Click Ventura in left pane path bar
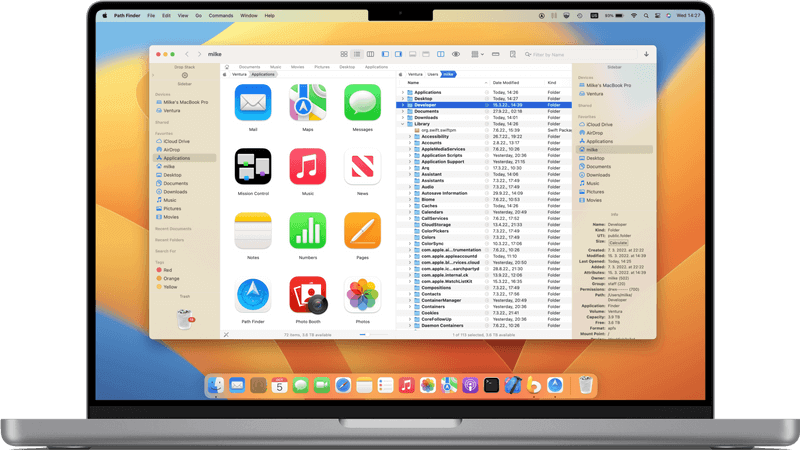 click(x=239, y=74)
